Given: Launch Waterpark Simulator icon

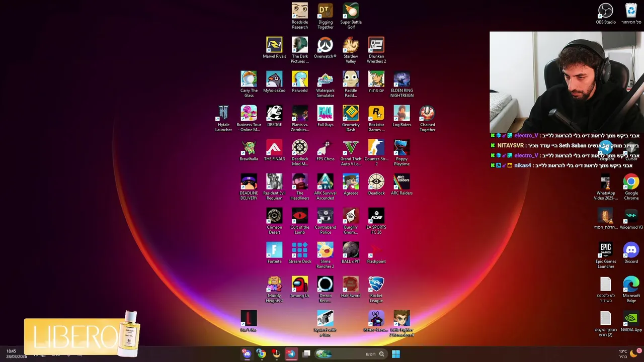Looking at the screenshot, I should pos(326,84).
